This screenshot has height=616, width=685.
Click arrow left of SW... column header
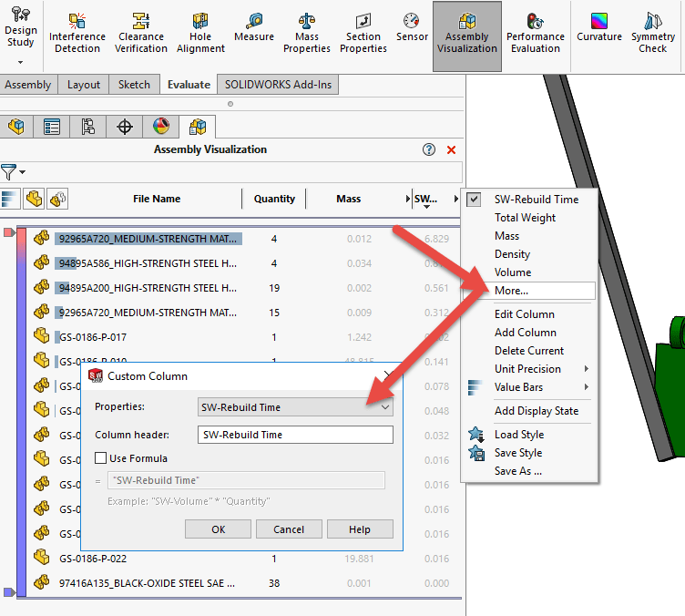click(x=407, y=199)
